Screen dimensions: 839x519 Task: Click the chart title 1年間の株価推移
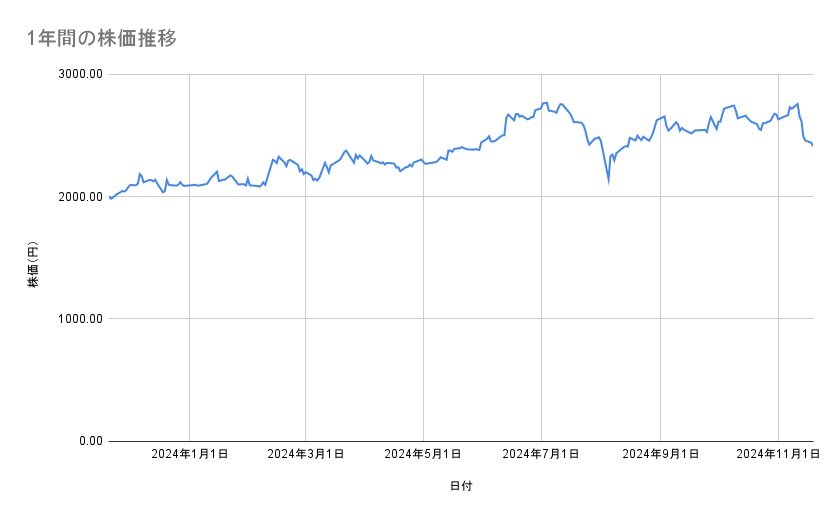pyautogui.click(x=104, y=39)
